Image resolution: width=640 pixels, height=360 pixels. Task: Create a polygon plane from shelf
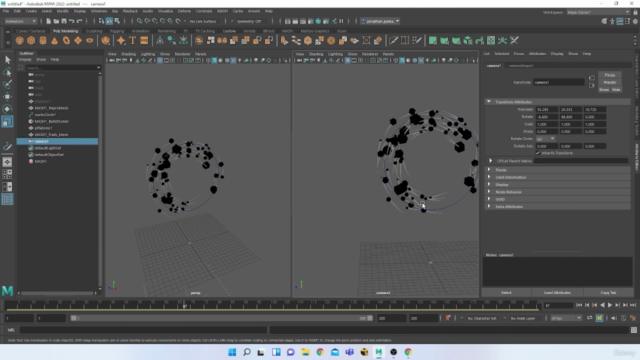click(x=78, y=40)
